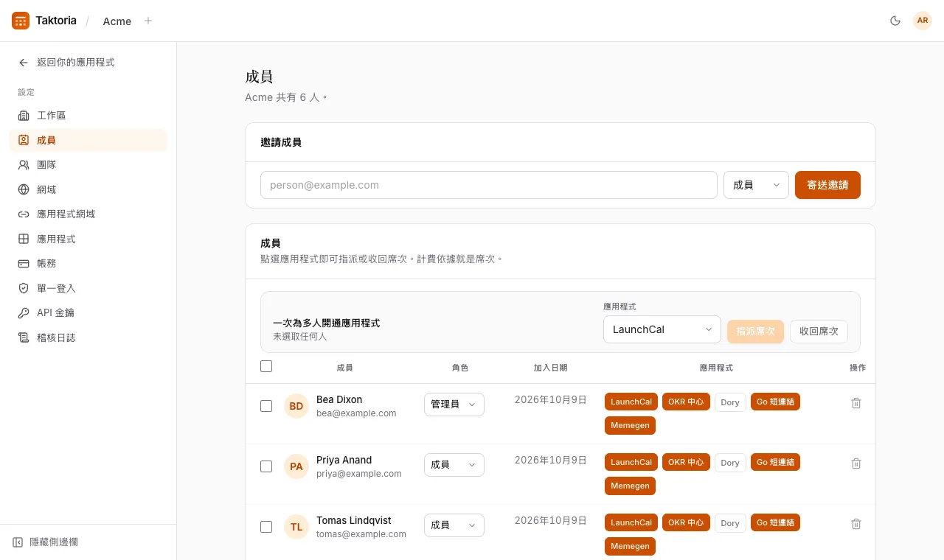This screenshot has height=560, width=944.
Task: Open the Acme workspace switcher
Action: 117,21
